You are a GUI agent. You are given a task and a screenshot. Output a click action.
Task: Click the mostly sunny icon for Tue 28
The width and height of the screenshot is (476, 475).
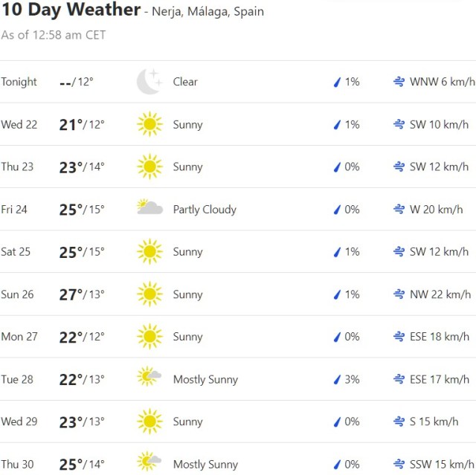[149, 378]
